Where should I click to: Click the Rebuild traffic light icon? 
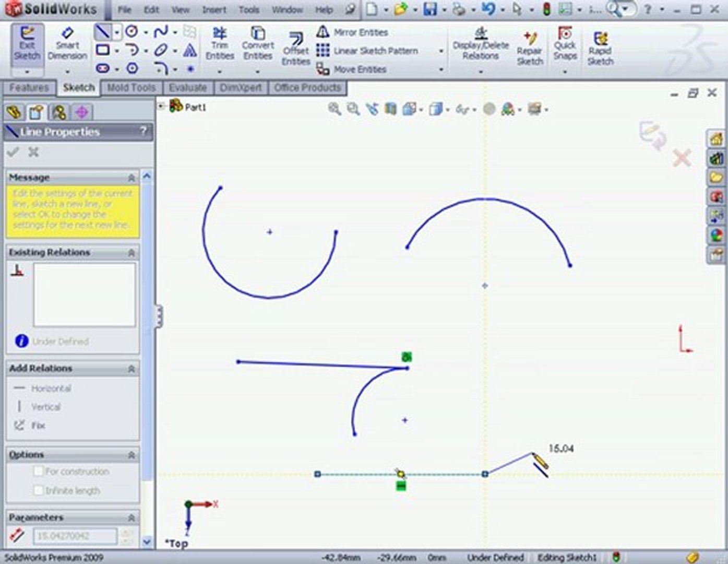(x=546, y=9)
